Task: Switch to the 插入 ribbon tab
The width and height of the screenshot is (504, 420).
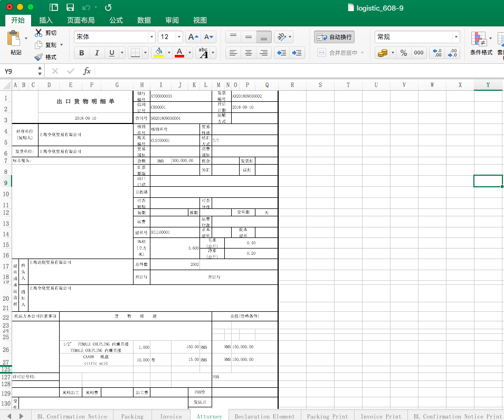Action: (x=46, y=20)
